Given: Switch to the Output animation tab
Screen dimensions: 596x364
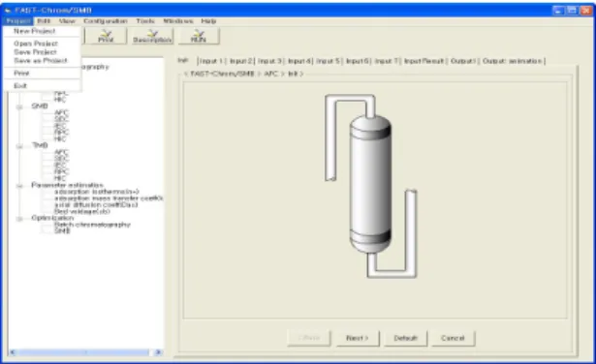Looking at the screenshot, I should click(512, 61).
